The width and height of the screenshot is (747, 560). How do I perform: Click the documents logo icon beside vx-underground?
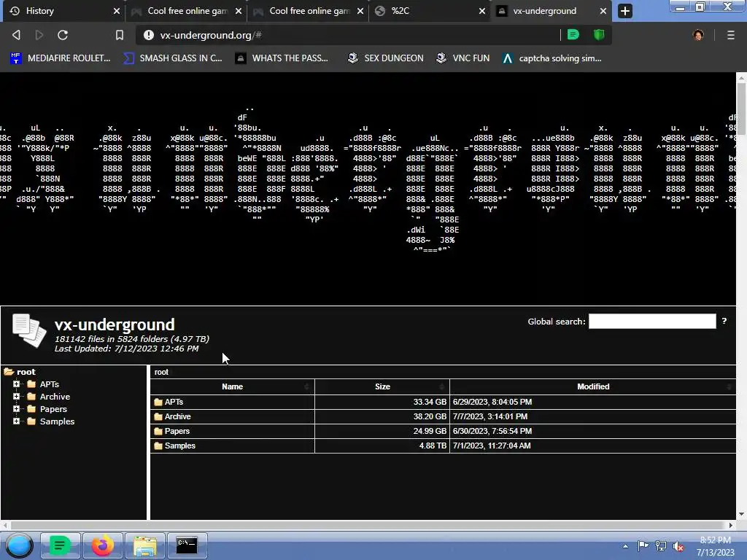coord(29,331)
